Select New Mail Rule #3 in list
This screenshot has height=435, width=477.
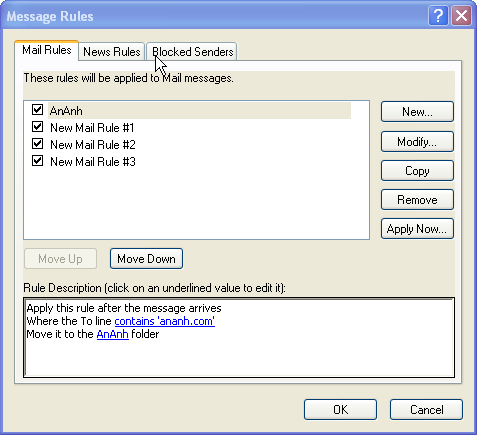click(93, 162)
